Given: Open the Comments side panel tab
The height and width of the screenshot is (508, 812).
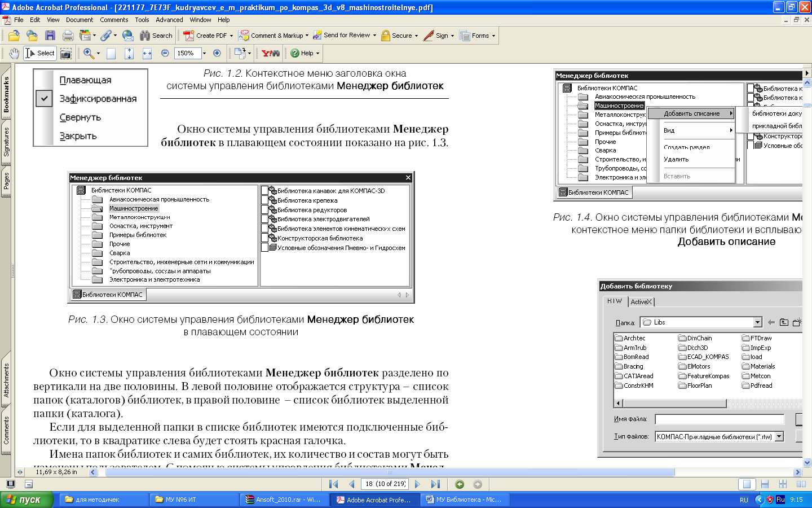Looking at the screenshot, I should tap(6, 430).
